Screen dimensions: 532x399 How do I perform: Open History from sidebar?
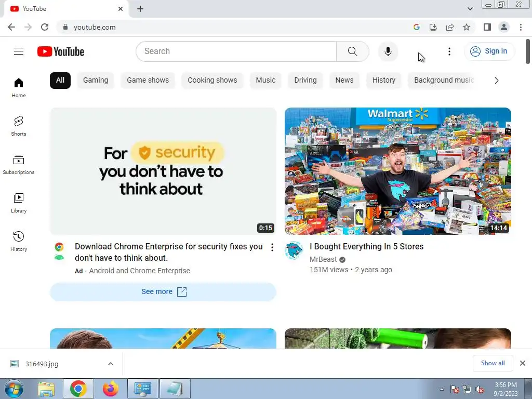pos(19,241)
